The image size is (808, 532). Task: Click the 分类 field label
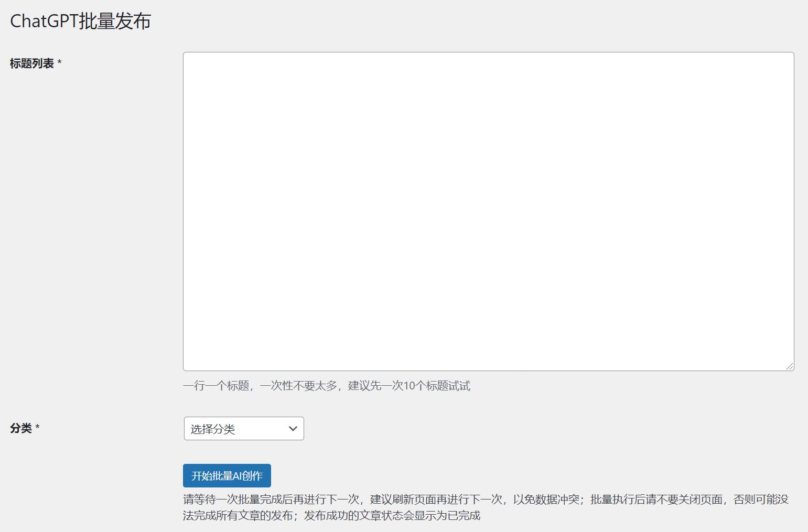[x=25, y=428]
